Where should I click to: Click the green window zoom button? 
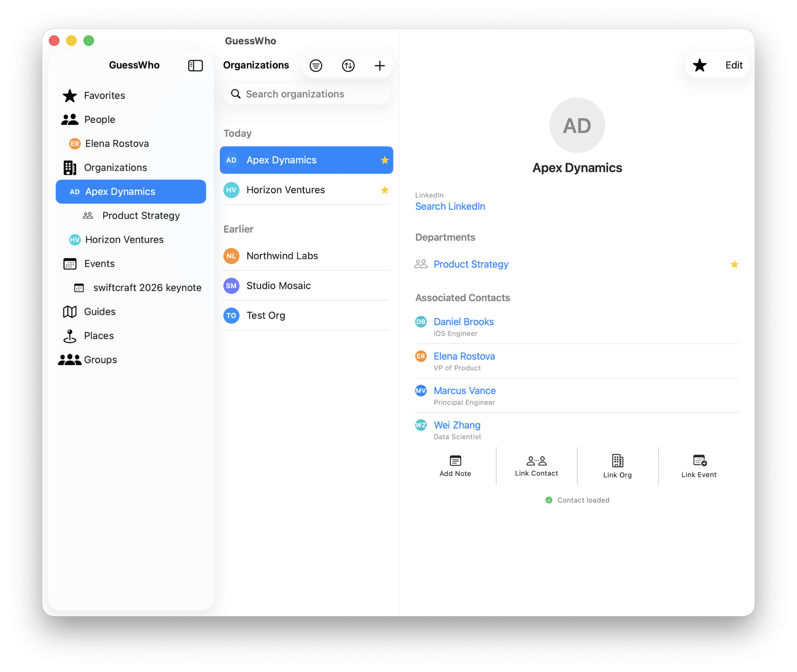coord(89,41)
